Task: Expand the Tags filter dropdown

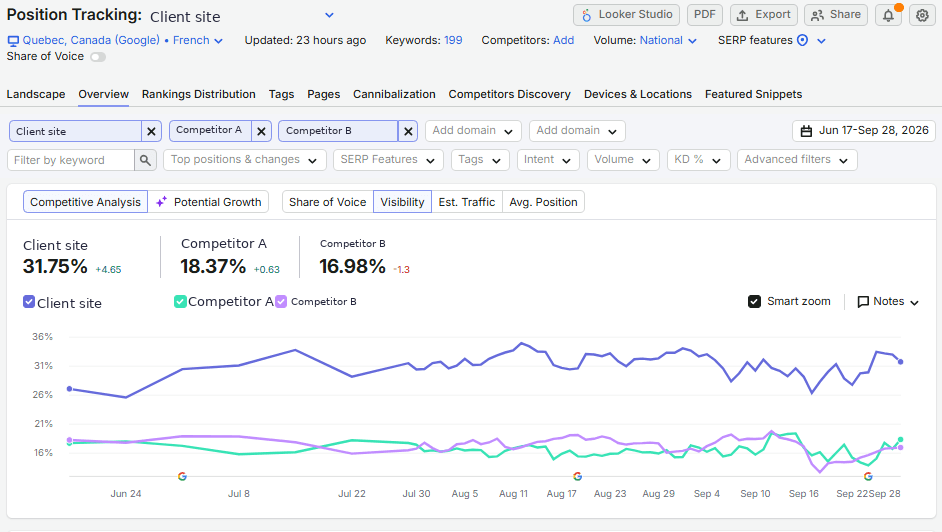Action: tap(480, 160)
